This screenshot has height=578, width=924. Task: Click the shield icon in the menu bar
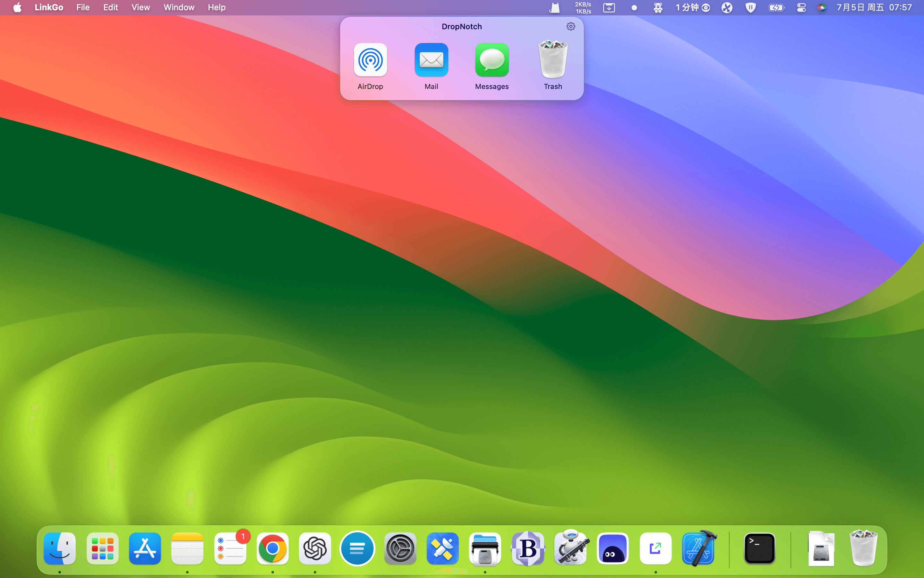coord(751,8)
